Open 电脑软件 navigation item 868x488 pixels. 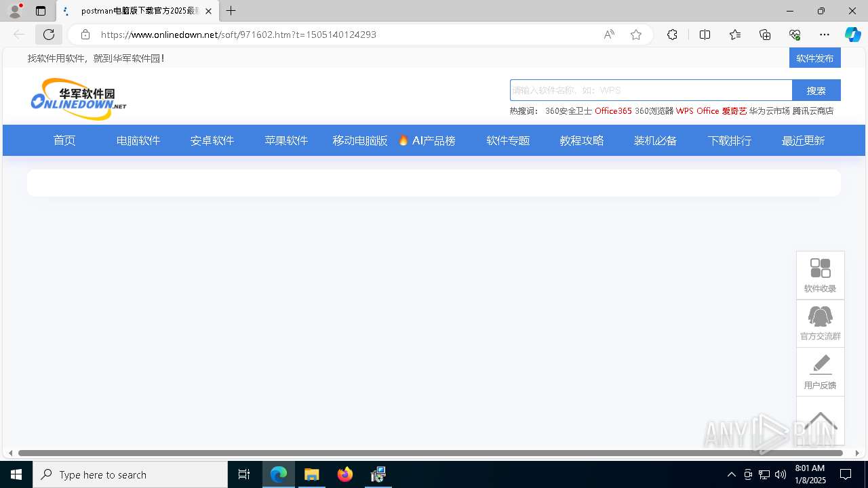138,140
